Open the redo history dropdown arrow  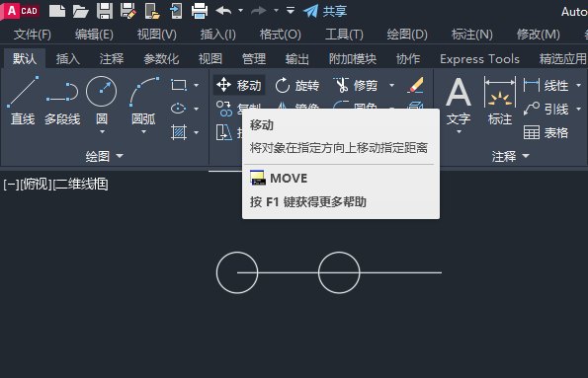pyautogui.click(x=276, y=11)
